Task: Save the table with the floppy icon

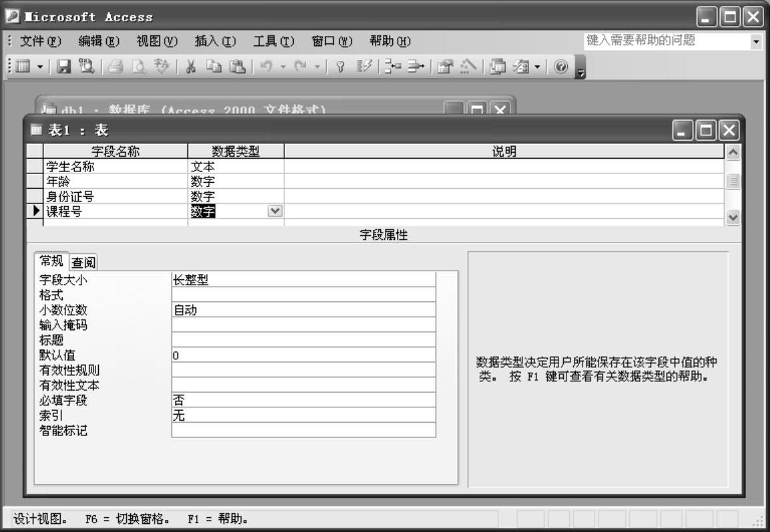Action: click(x=64, y=66)
